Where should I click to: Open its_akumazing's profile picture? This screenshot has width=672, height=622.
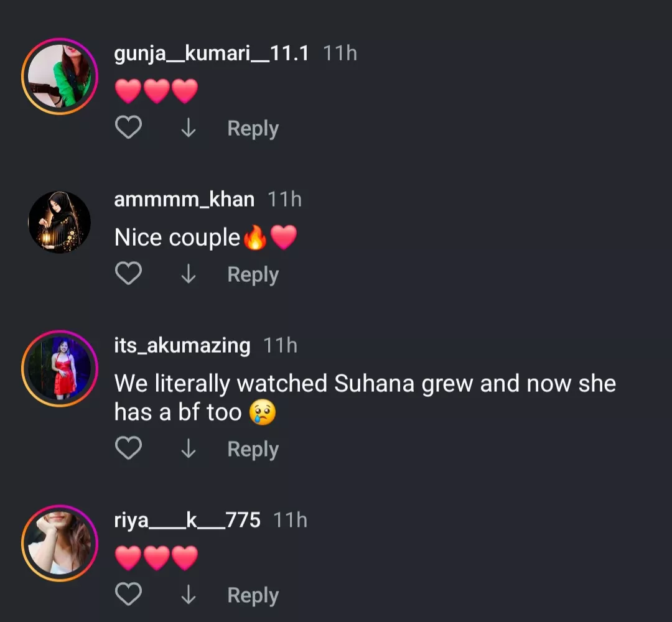59,367
